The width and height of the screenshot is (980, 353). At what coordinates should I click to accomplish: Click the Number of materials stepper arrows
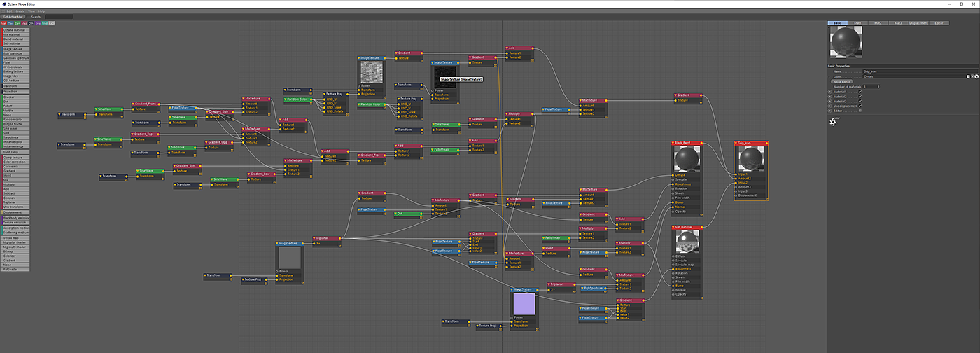[878, 86]
